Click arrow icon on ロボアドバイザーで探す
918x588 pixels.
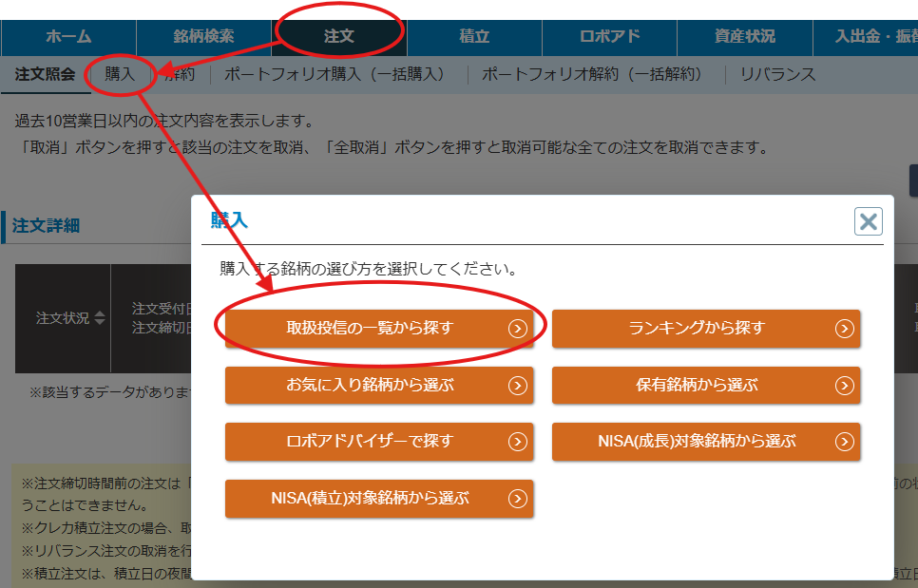pyautogui.click(x=517, y=442)
